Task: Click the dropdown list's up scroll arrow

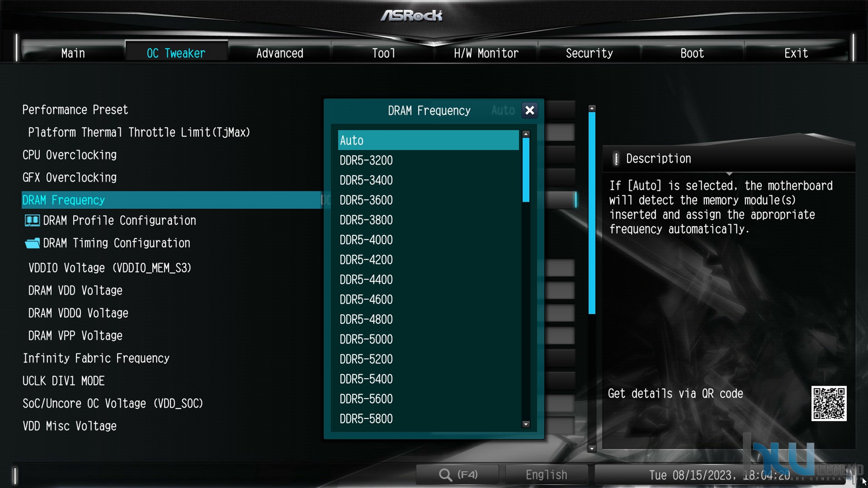Action: pyautogui.click(x=526, y=134)
